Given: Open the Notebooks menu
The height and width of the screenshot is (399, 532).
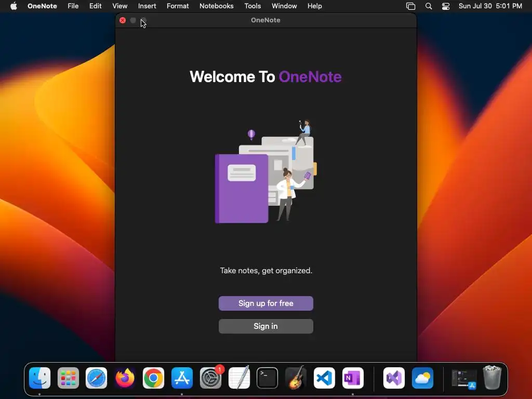Looking at the screenshot, I should [x=217, y=6].
